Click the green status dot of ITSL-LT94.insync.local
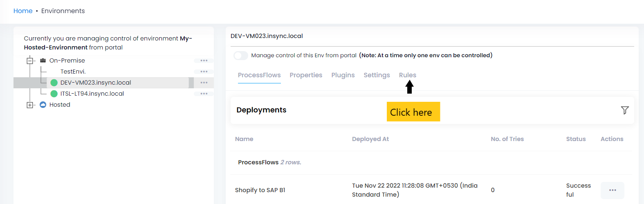The image size is (644, 204). 54,94
